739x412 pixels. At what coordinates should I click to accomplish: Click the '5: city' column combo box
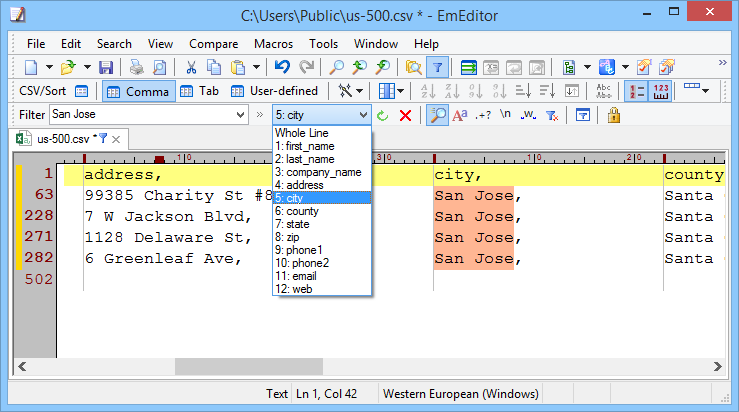tap(321, 115)
